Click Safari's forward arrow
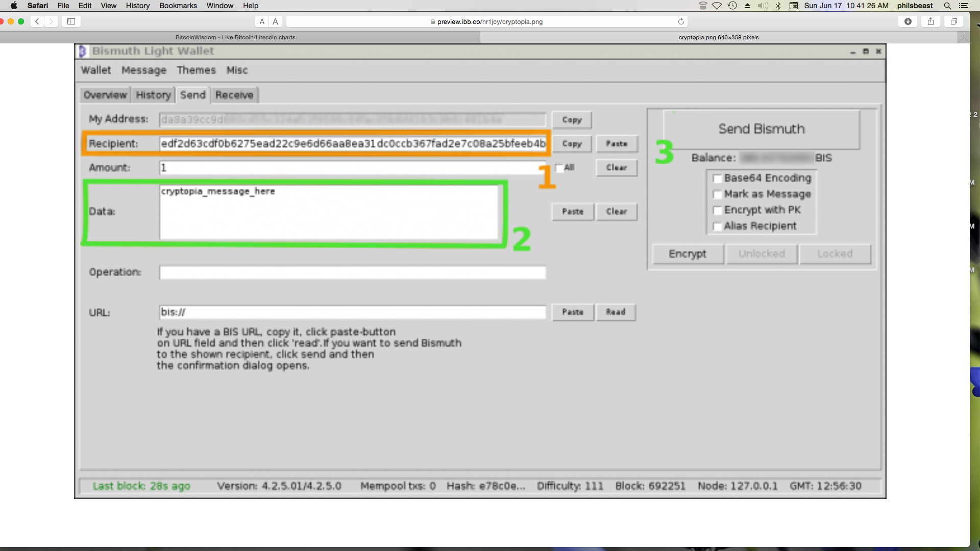This screenshot has width=980, height=551. pyautogui.click(x=51, y=21)
